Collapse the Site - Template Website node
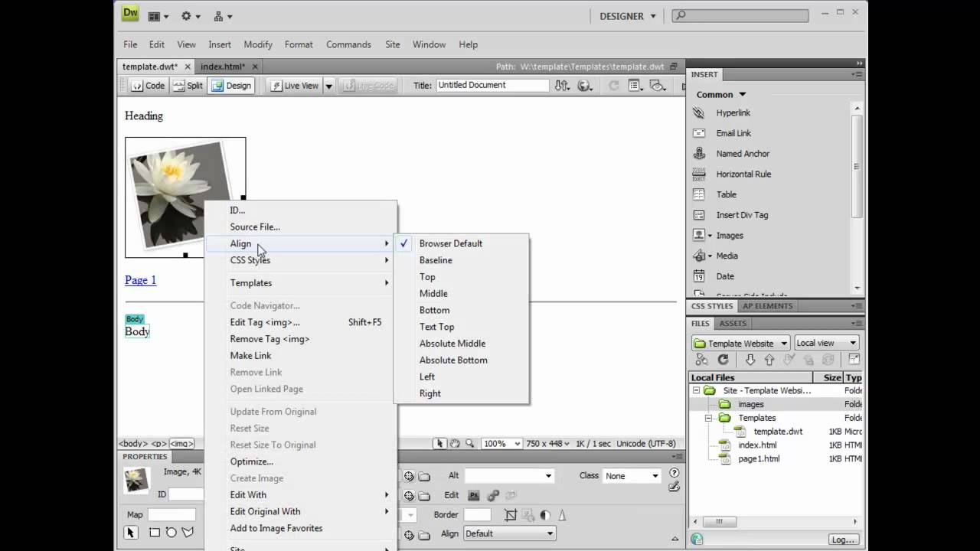This screenshot has height=551, width=980. 696,390
